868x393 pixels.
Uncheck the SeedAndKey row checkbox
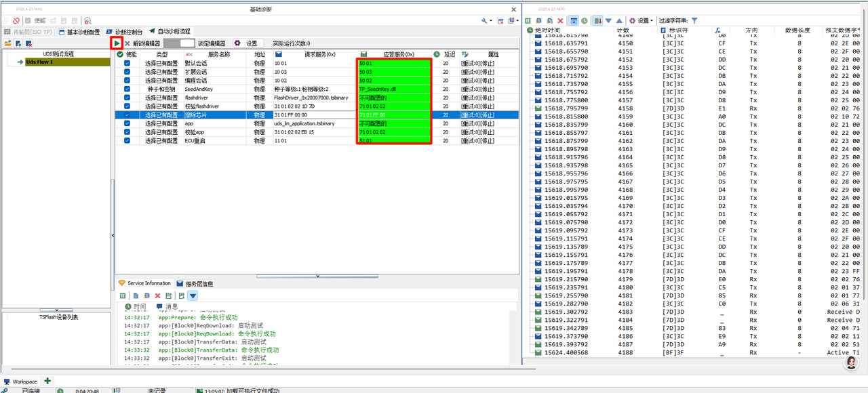[127, 89]
